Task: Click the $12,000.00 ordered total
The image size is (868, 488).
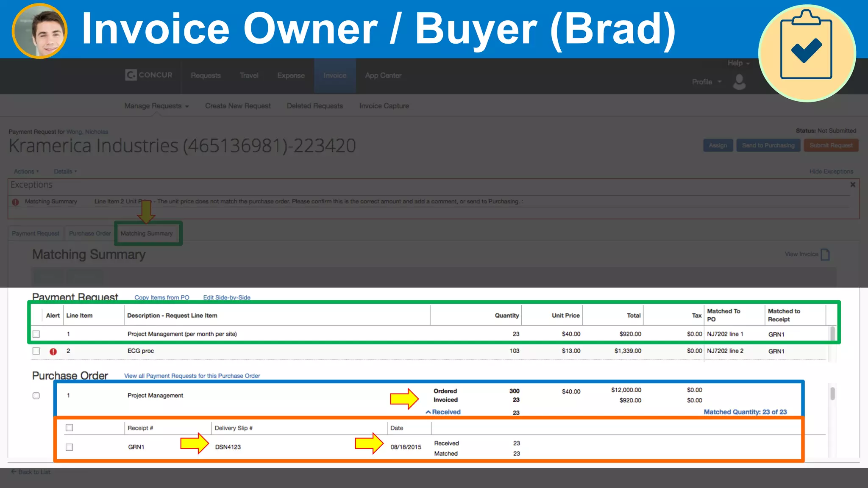Action: point(626,390)
